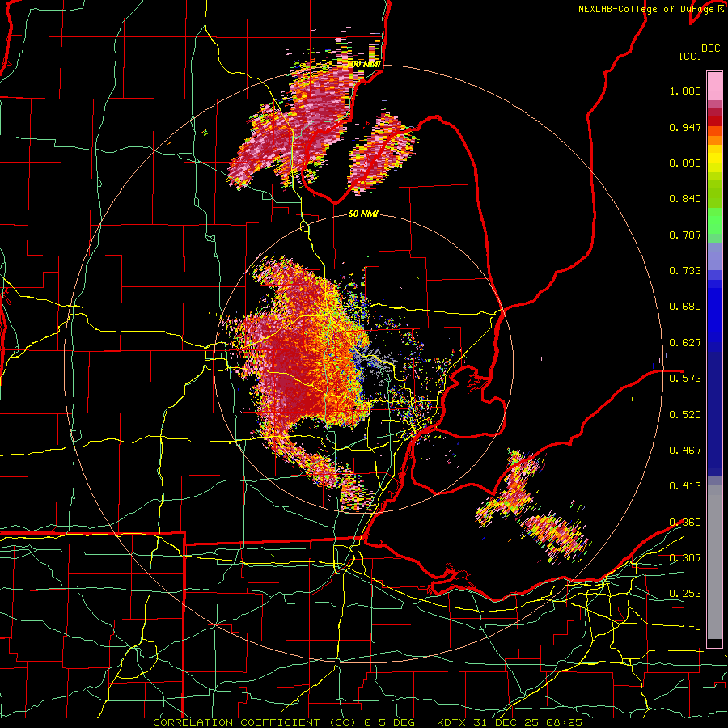
Task: Click the 100 NMI range ring label
Action: coord(365,64)
